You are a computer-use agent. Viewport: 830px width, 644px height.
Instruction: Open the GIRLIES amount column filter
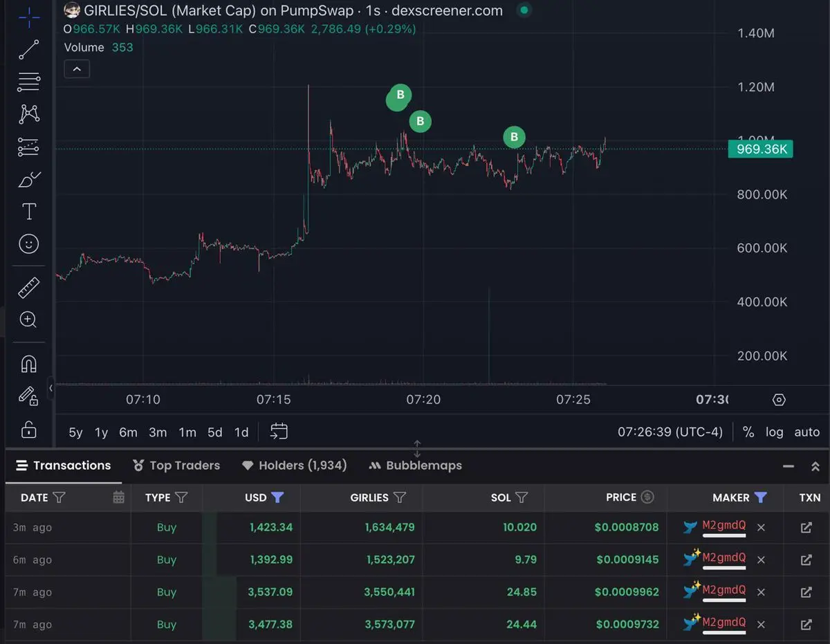400,497
